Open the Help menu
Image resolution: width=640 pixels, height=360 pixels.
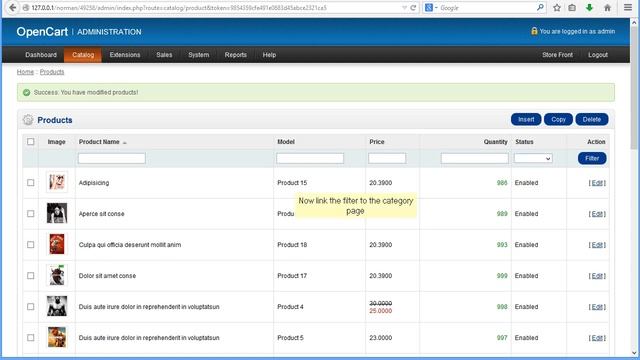tap(269, 55)
